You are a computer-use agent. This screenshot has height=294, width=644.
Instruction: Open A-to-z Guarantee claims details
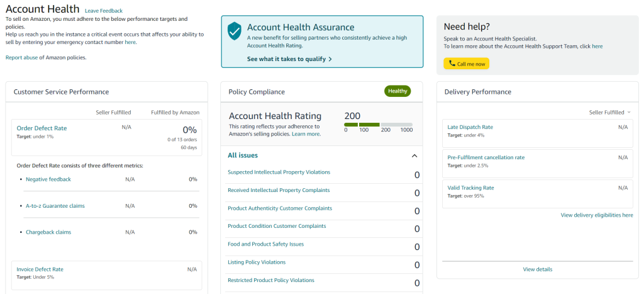[55, 206]
